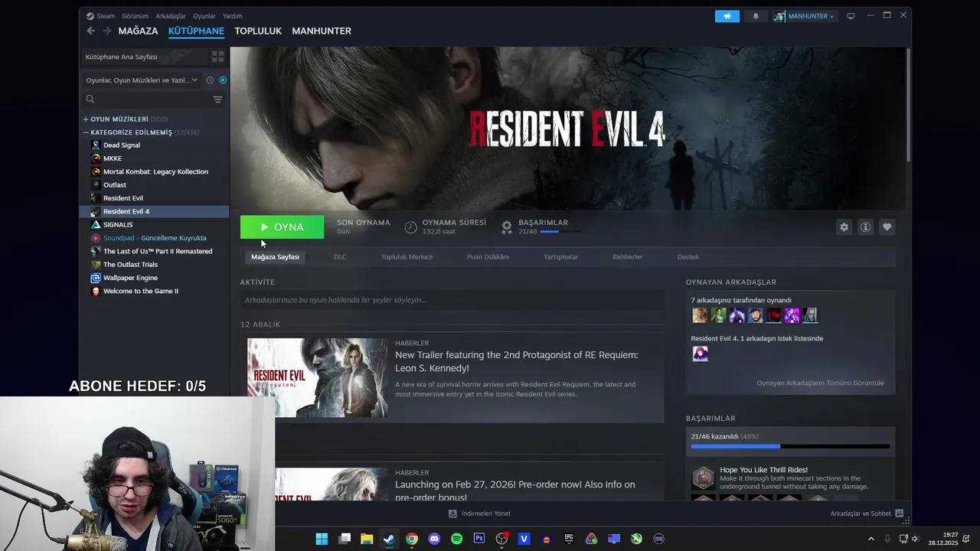Open the library type filter dropdown
Screen dimensions: 980x551
point(142,80)
